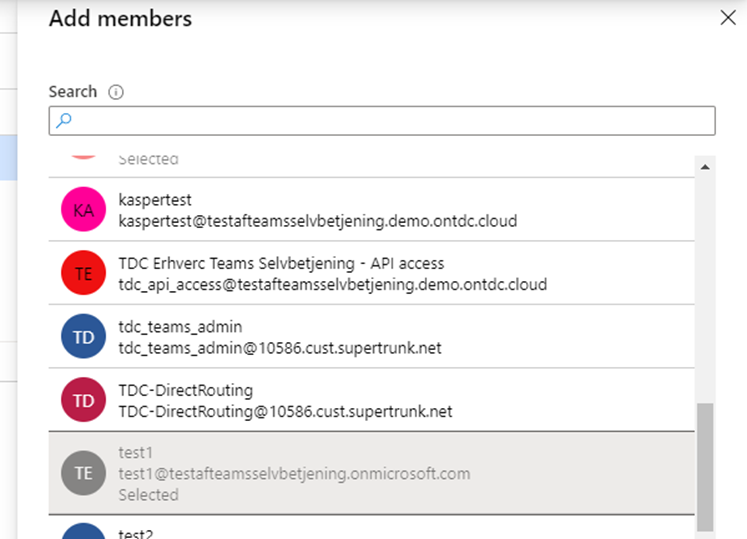
Task: Select the blue TD avatar for tdc_teams_admin
Action: [83, 336]
